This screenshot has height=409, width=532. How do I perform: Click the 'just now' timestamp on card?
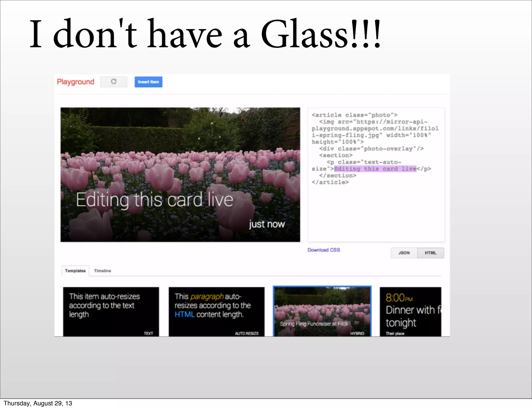267,224
